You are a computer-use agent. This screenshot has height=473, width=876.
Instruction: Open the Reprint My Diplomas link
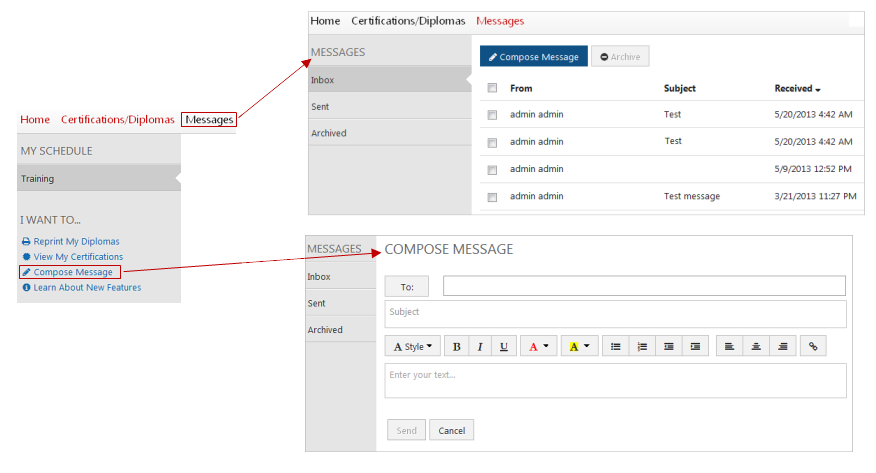(76, 241)
